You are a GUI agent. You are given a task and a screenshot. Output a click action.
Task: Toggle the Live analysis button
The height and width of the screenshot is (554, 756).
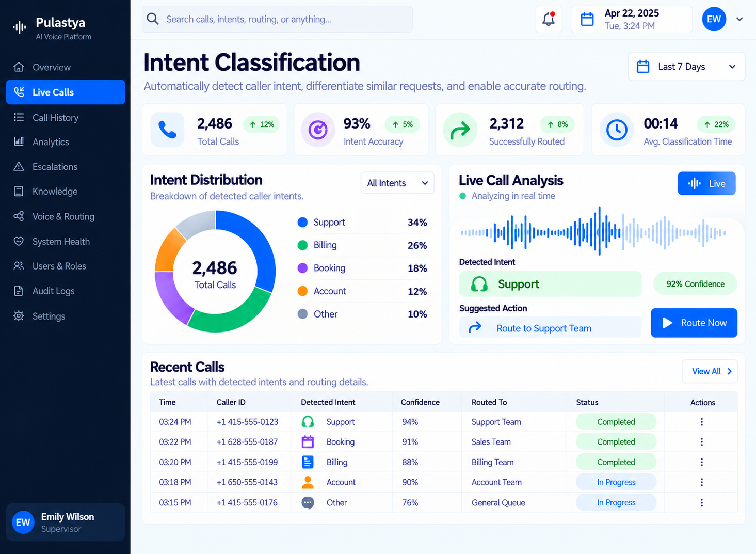coord(706,183)
